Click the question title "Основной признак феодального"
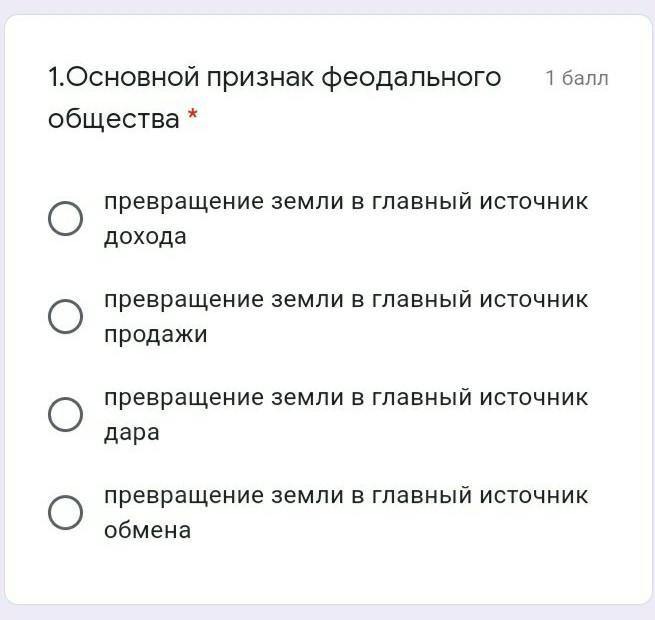Screen dimensions: 655x620 [x=274, y=77]
